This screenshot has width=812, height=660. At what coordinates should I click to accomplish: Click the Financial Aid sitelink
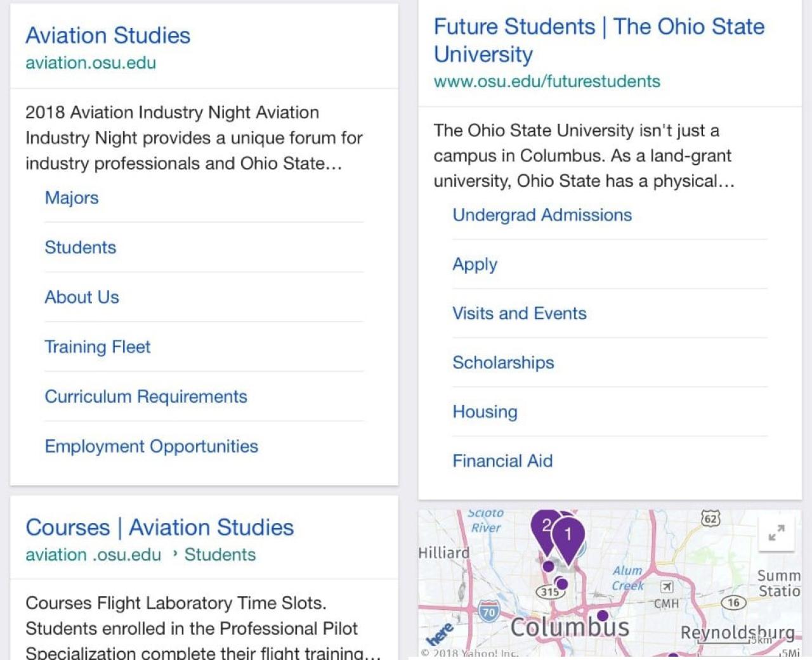click(502, 461)
